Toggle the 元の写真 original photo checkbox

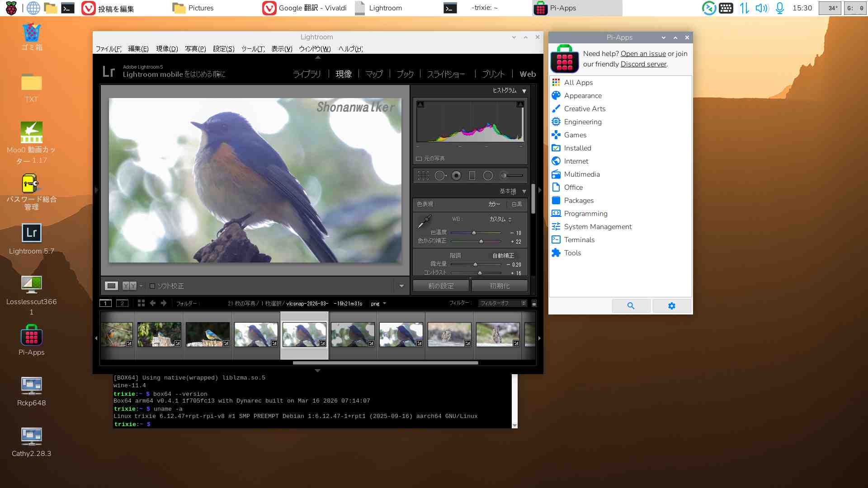tap(419, 159)
